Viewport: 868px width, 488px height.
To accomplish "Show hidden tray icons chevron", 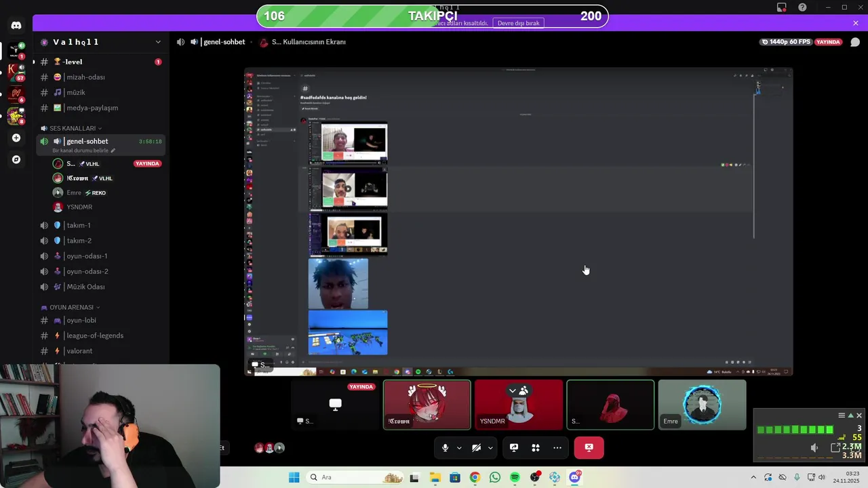I will [753, 477].
